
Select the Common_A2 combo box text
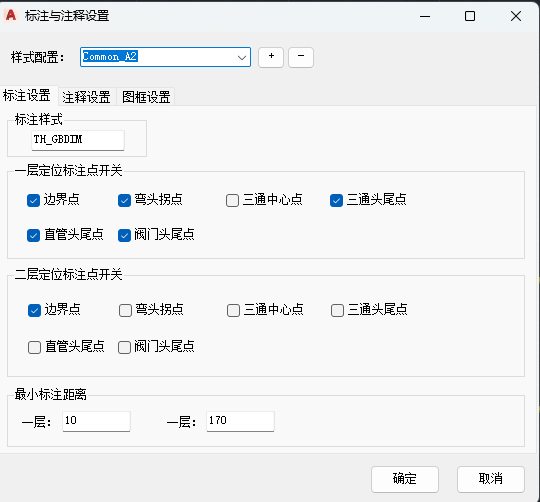pos(110,56)
